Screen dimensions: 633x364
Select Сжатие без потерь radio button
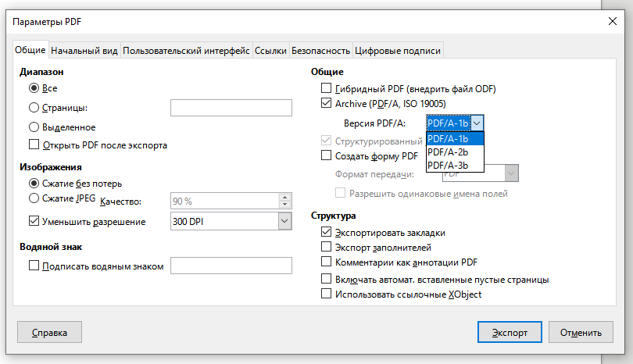[x=34, y=184]
